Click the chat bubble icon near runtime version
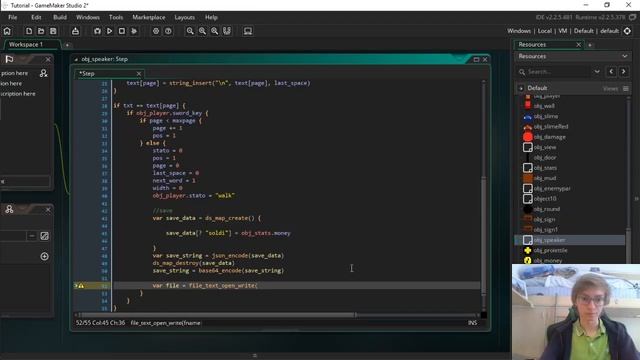Image resolution: width=640 pixels, height=360 pixels. [x=633, y=17]
